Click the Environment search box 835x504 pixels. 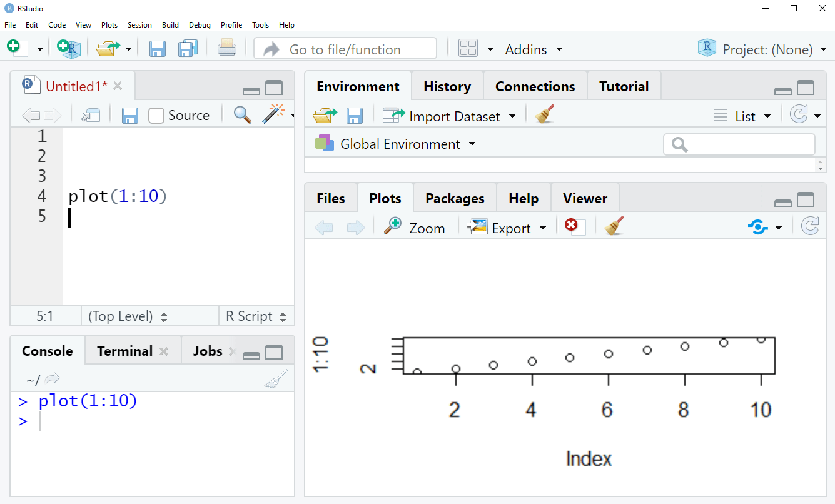pos(739,144)
